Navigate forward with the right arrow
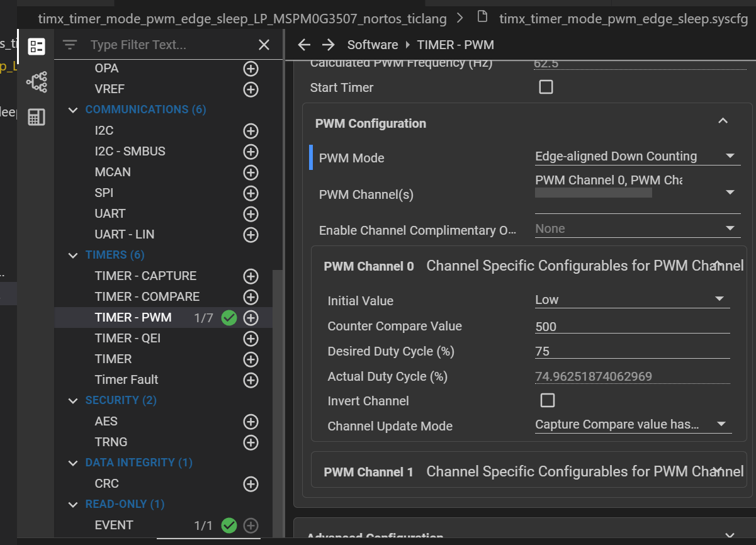The width and height of the screenshot is (756, 545). 328,45
